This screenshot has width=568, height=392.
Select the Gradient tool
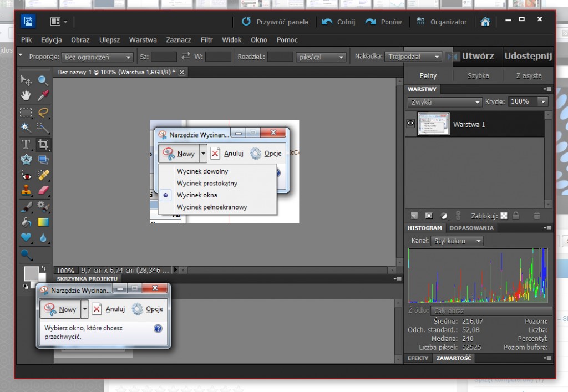(x=43, y=222)
